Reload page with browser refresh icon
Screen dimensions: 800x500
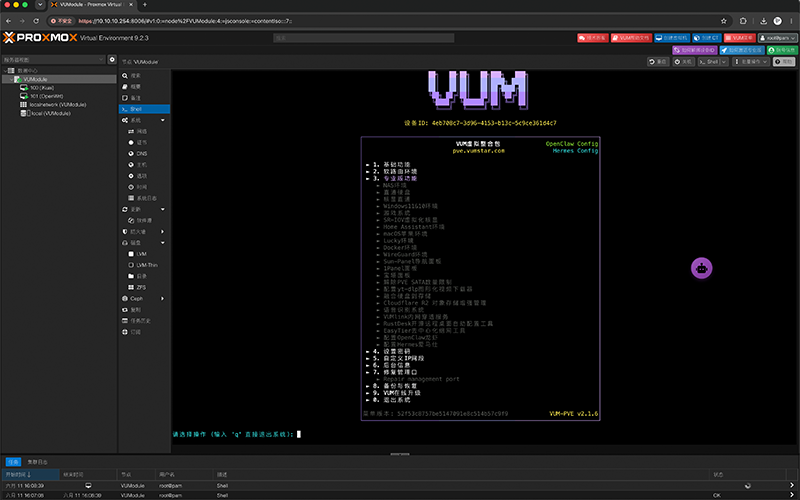[36, 21]
